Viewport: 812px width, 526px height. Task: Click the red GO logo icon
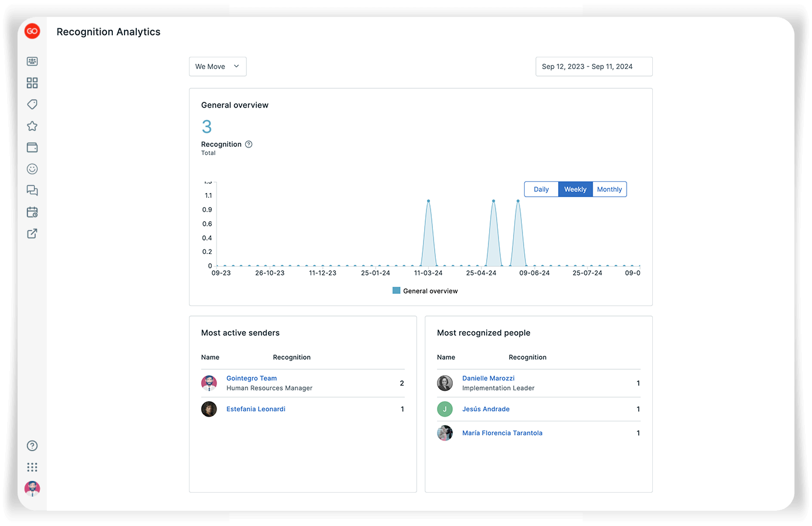32,31
